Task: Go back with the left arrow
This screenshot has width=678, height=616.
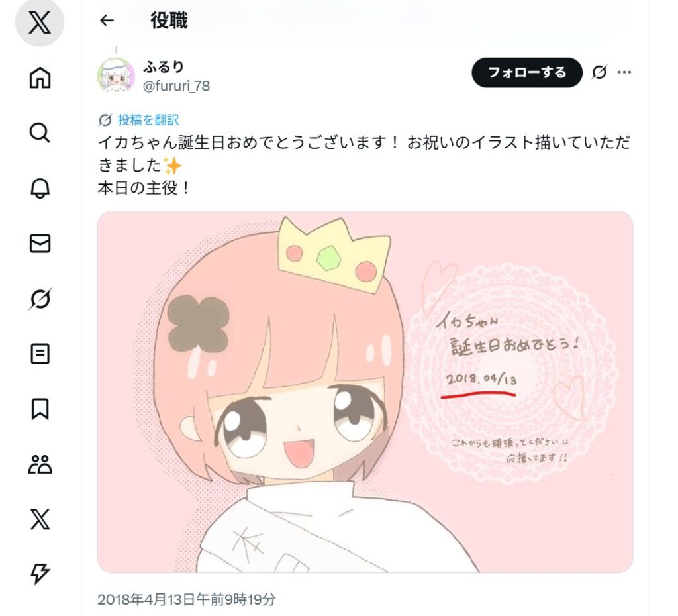Action: (x=107, y=21)
